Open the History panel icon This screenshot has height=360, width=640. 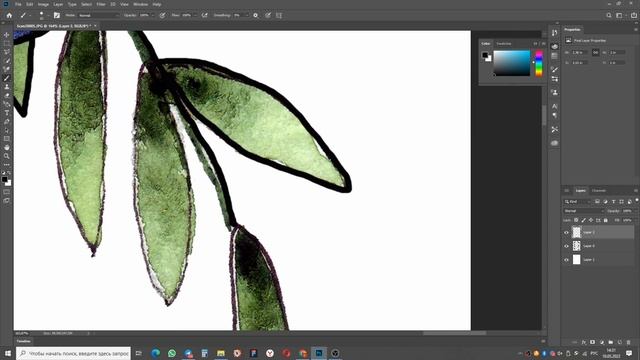[x=554, y=33]
